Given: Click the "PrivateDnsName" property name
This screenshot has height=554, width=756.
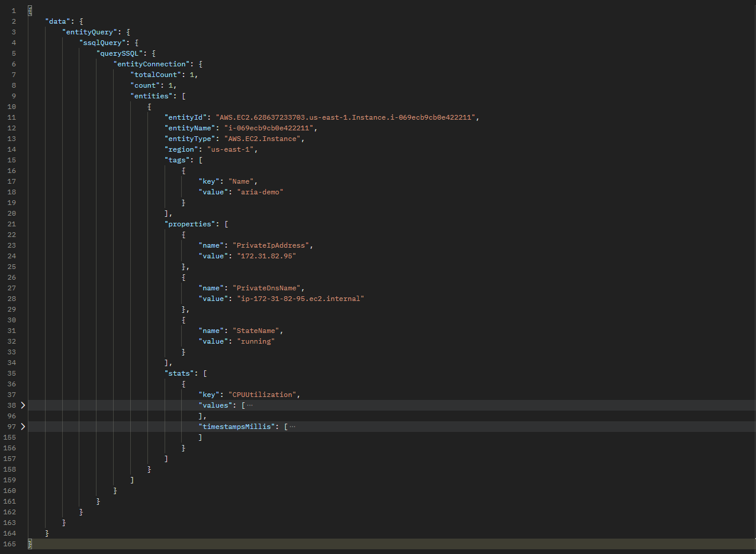Looking at the screenshot, I should [x=268, y=288].
